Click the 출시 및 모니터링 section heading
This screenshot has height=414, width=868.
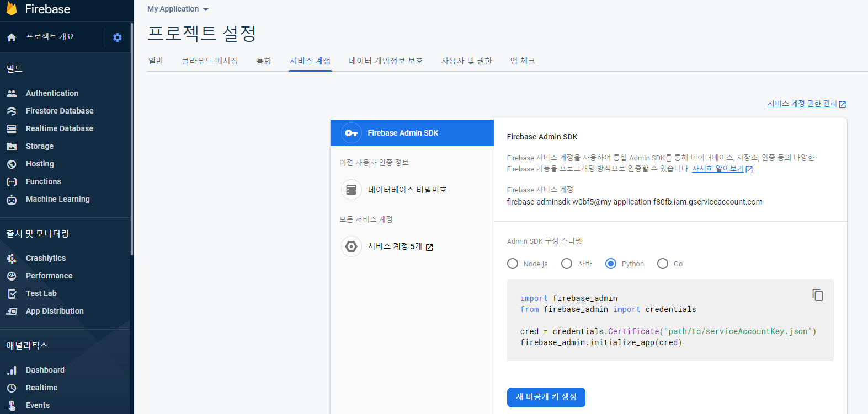point(38,234)
